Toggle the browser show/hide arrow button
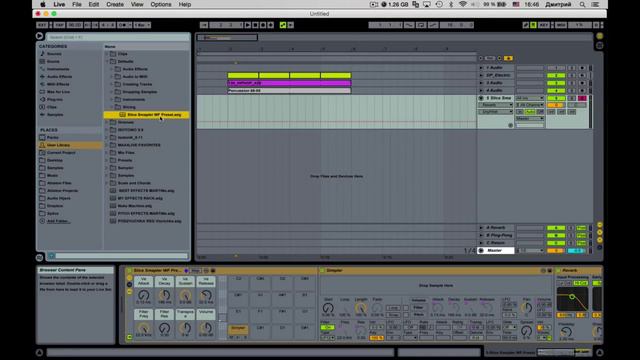The width and height of the screenshot is (640, 360). (39, 36)
